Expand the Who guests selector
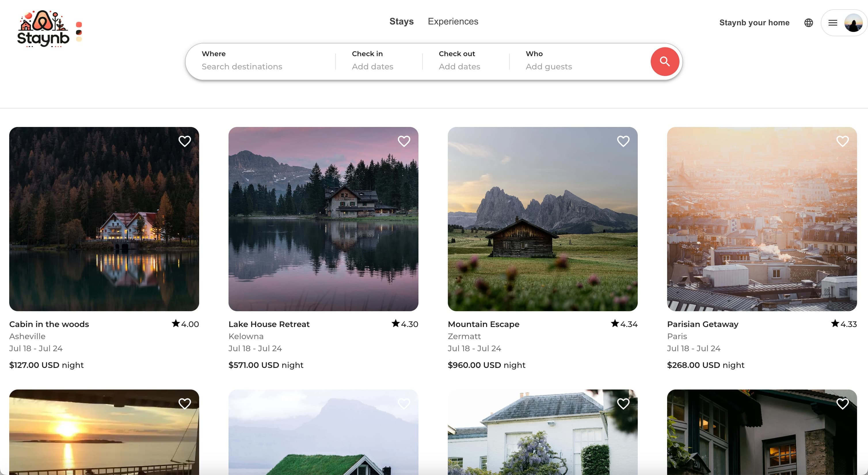This screenshot has width=868, height=475. point(549,61)
